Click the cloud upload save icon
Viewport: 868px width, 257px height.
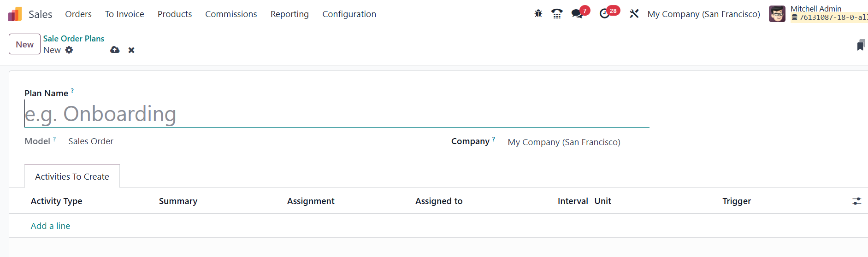coord(115,50)
